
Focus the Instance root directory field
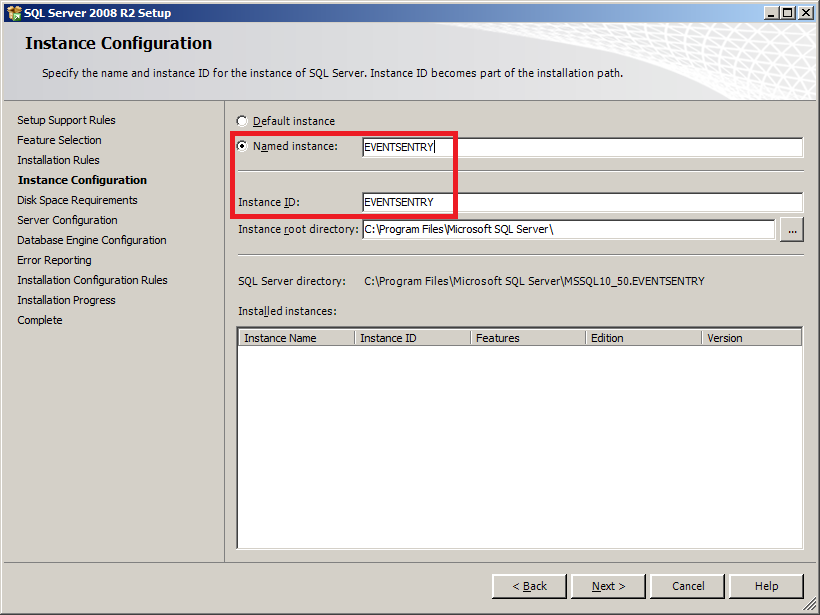click(568, 229)
